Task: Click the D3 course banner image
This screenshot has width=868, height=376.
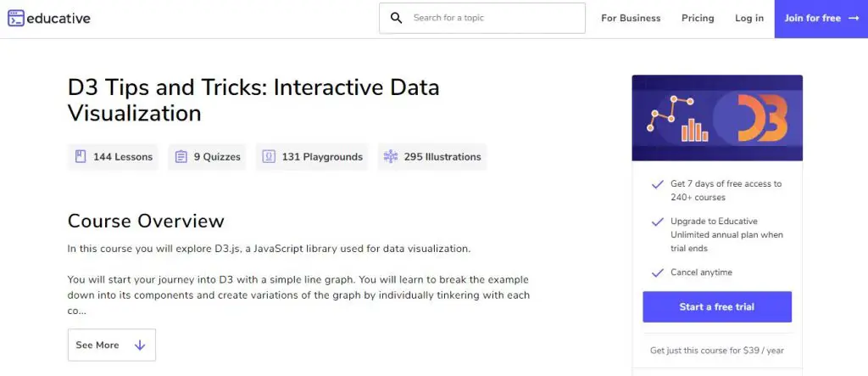Action: coord(716,117)
